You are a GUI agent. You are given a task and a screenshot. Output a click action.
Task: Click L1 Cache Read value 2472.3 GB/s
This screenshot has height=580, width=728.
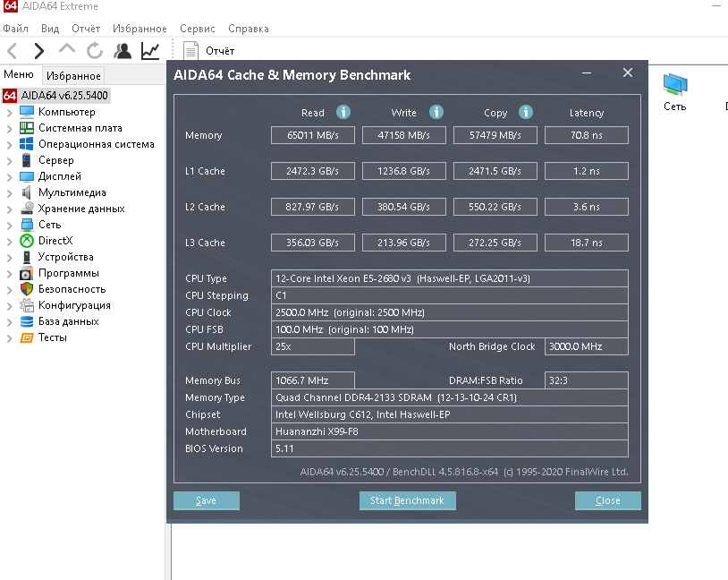pyautogui.click(x=313, y=171)
